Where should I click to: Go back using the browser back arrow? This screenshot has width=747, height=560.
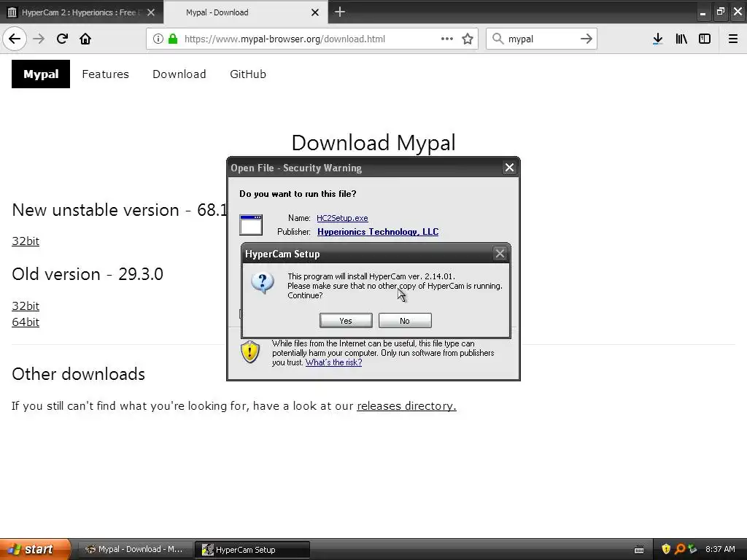click(15, 39)
